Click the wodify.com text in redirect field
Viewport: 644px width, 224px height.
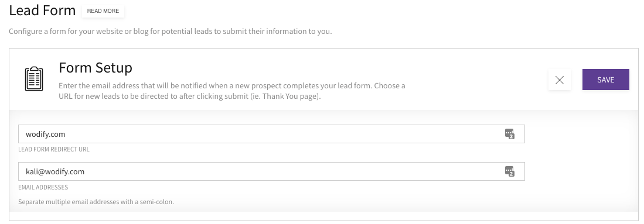tap(46, 134)
